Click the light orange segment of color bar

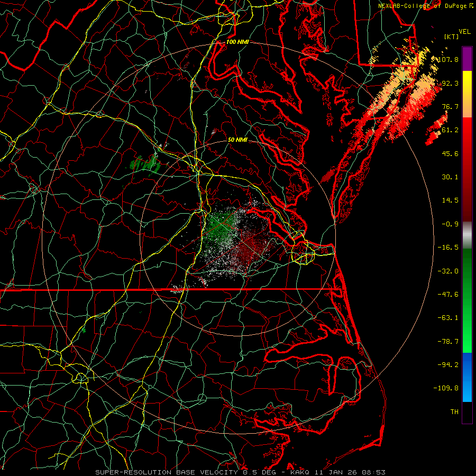pyautogui.click(x=467, y=106)
